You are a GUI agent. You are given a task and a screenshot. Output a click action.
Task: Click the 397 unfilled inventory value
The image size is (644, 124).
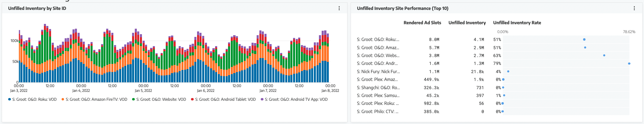click(x=480, y=96)
